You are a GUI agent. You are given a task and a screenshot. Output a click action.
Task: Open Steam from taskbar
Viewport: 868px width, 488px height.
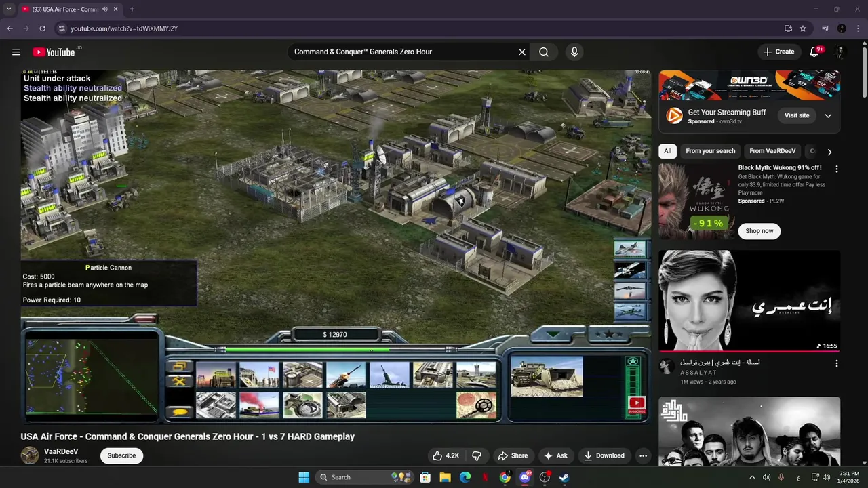pyautogui.click(x=564, y=477)
